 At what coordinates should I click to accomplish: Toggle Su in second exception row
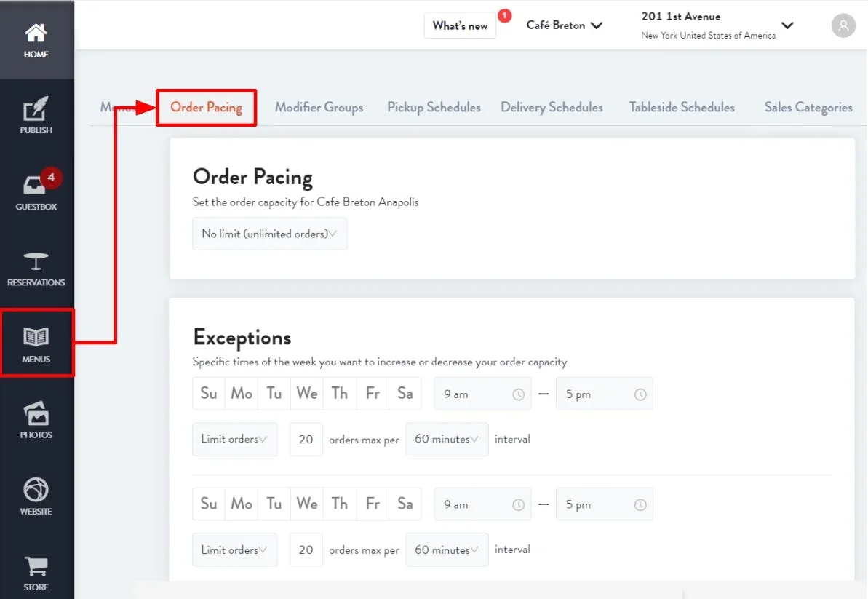tap(209, 504)
